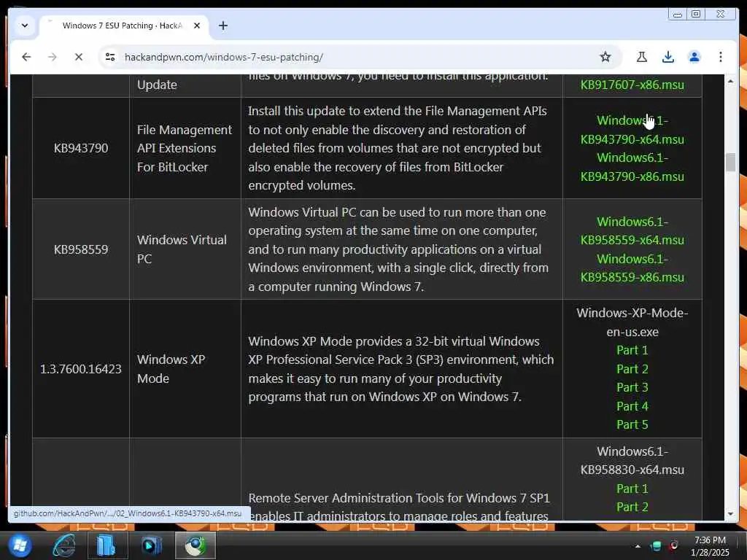Open Part 2 of KB958830-x64.msu

(632, 507)
